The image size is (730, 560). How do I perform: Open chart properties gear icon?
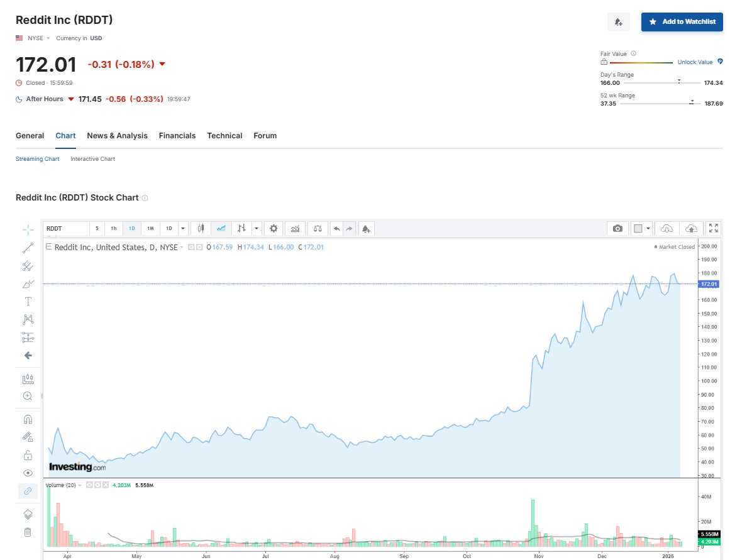coord(274,229)
